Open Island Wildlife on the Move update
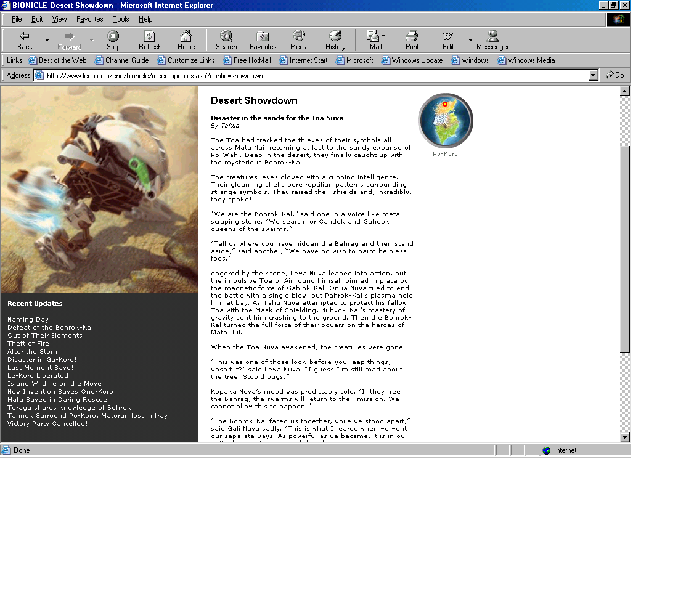Image resolution: width=678 pixels, height=616 pixels. pos(54,383)
